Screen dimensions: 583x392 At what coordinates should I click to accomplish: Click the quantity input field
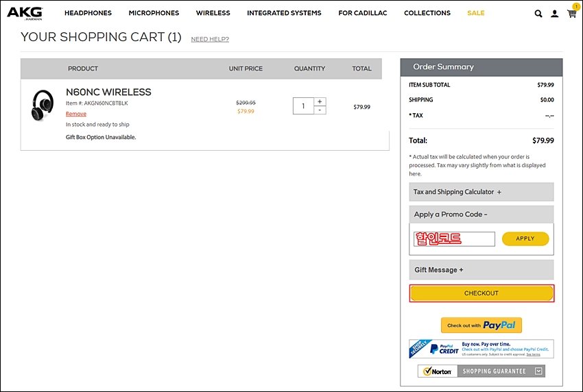303,106
